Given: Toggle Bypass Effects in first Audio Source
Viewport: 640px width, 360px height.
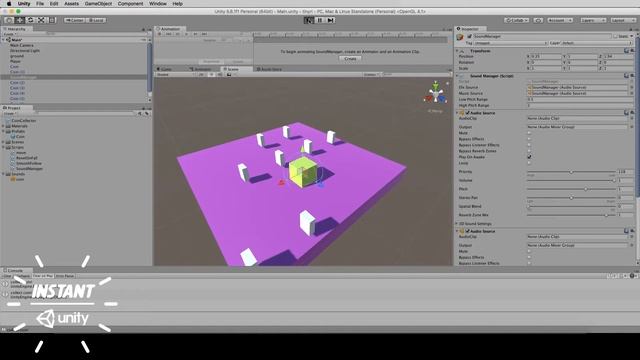Looking at the screenshot, I should pyautogui.click(x=529, y=139).
